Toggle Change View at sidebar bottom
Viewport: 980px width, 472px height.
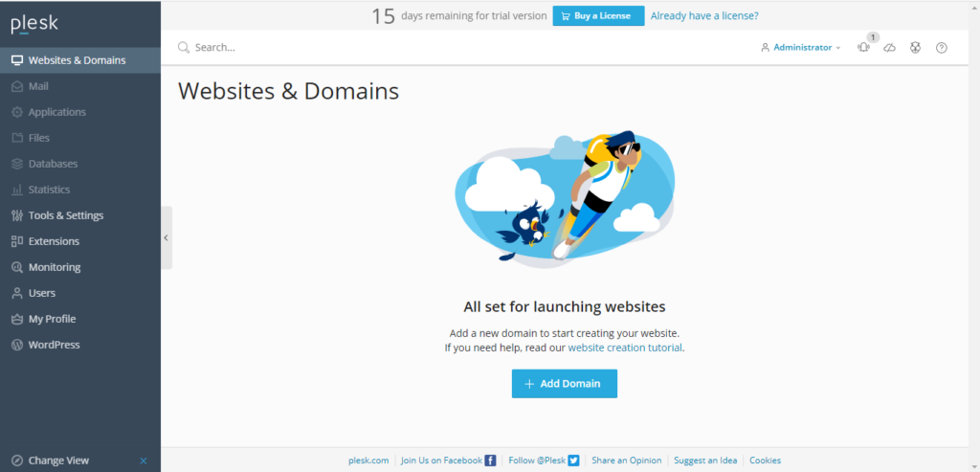tap(57, 461)
